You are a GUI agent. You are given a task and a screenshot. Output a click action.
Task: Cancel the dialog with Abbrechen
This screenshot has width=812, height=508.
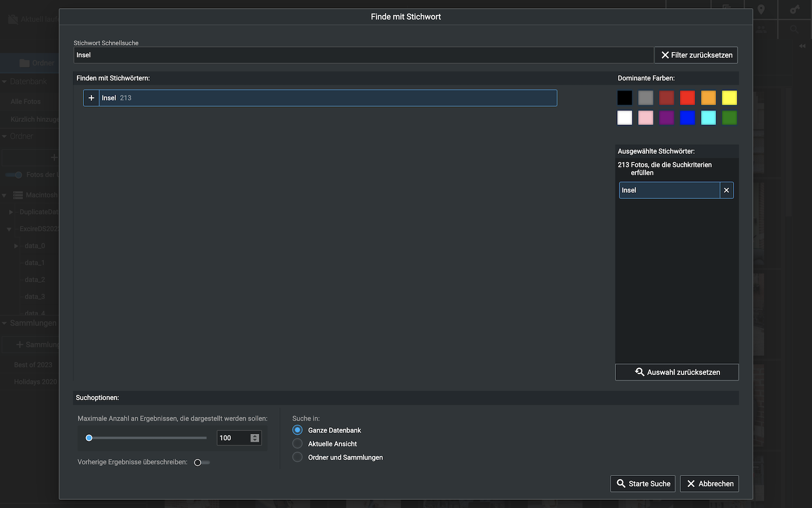(710, 484)
